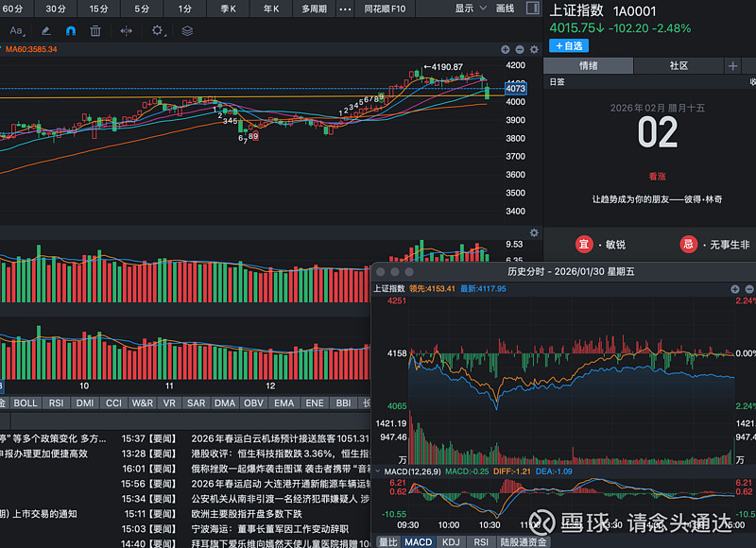Image resolution: width=756 pixels, height=548 pixels.
Task: Open the gear icon on the volume subchart
Action: [534, 233]
